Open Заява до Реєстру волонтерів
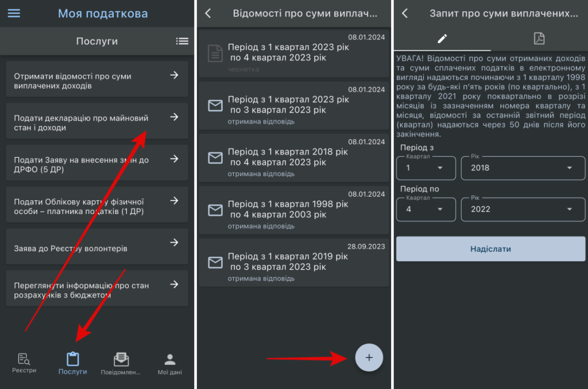This screenshot has height=389, width=588. pyautogui.click(x=97, y=247)
